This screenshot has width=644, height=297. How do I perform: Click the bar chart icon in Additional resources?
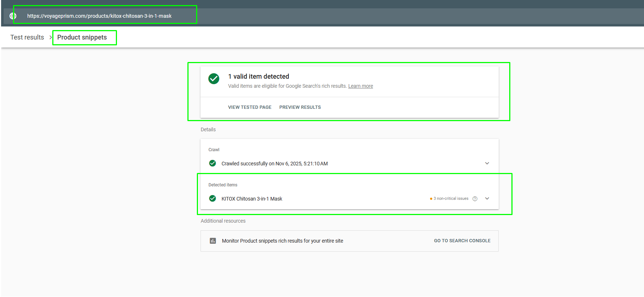click(x=213, y=241)
